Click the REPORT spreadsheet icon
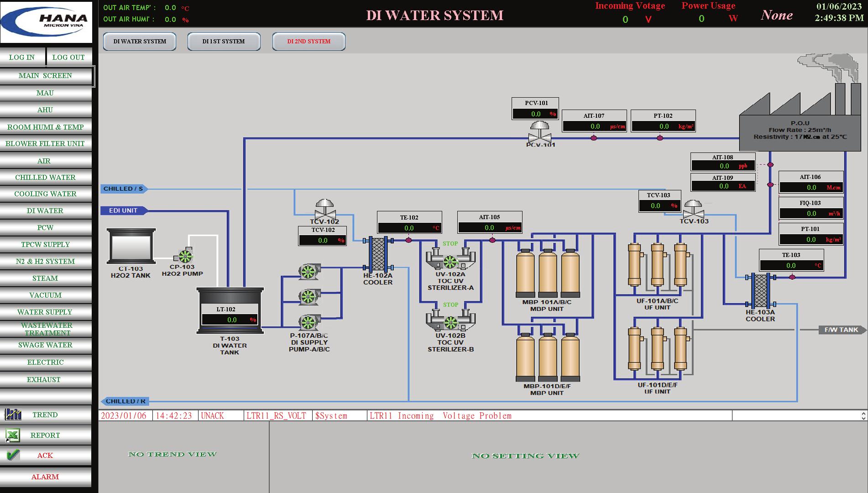Screen dimensions: 868x493 [12, 435]
